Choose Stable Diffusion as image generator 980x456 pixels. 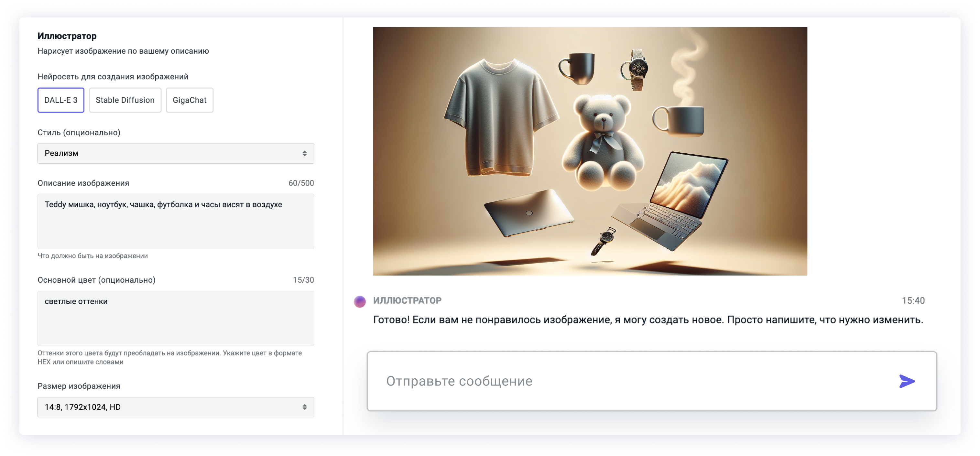[x=125, y=100]
